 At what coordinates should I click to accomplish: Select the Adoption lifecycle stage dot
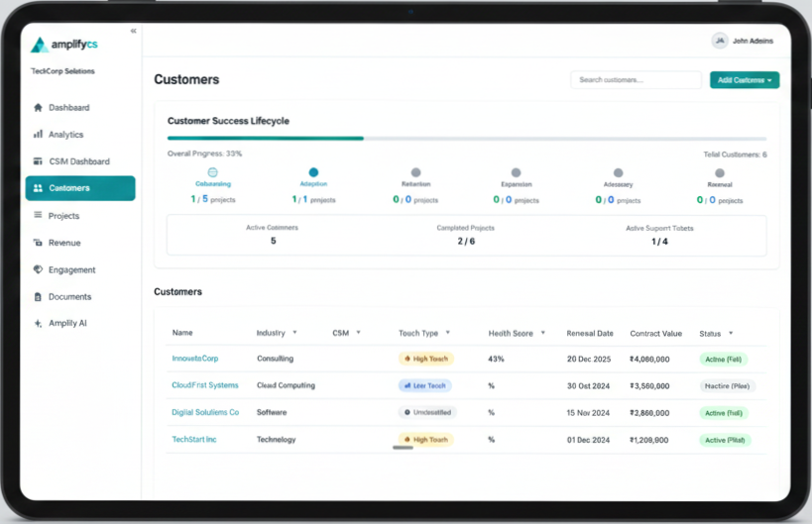pyautogui.click(x=313, y=172)
